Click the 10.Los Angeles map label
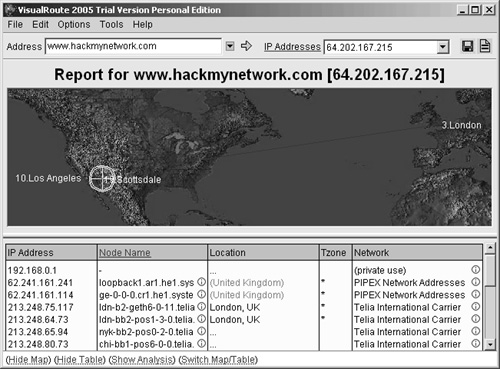This screenshot has height=369, width=500. 48,178
